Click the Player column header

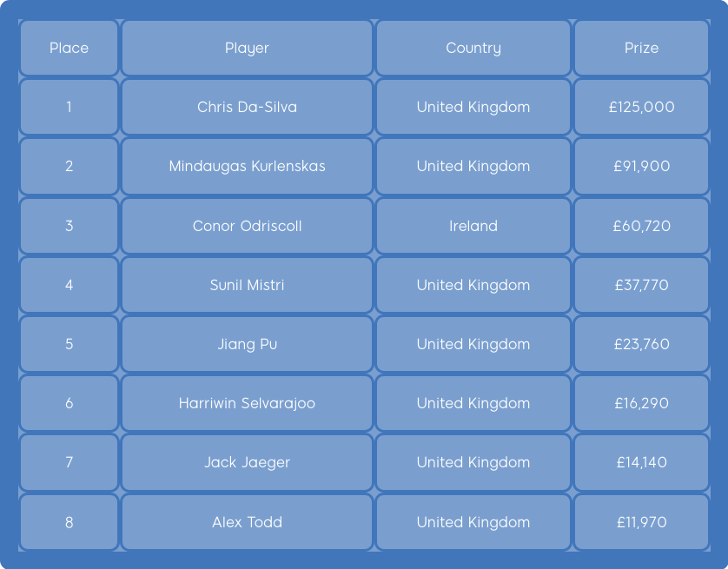pos(247,48)
